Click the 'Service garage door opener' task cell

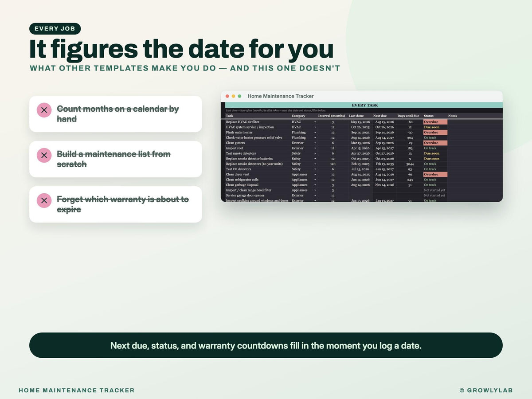(x=258, y=196)
